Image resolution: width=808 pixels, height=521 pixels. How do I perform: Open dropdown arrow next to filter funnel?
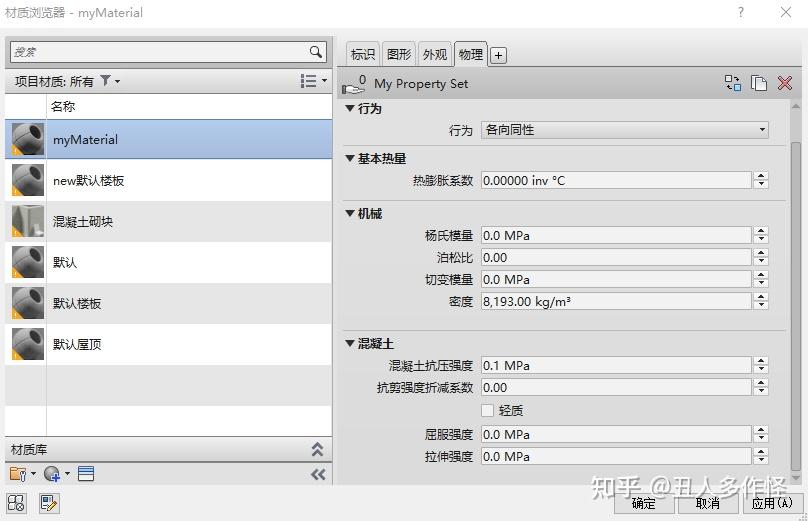[x=117, y=81]
